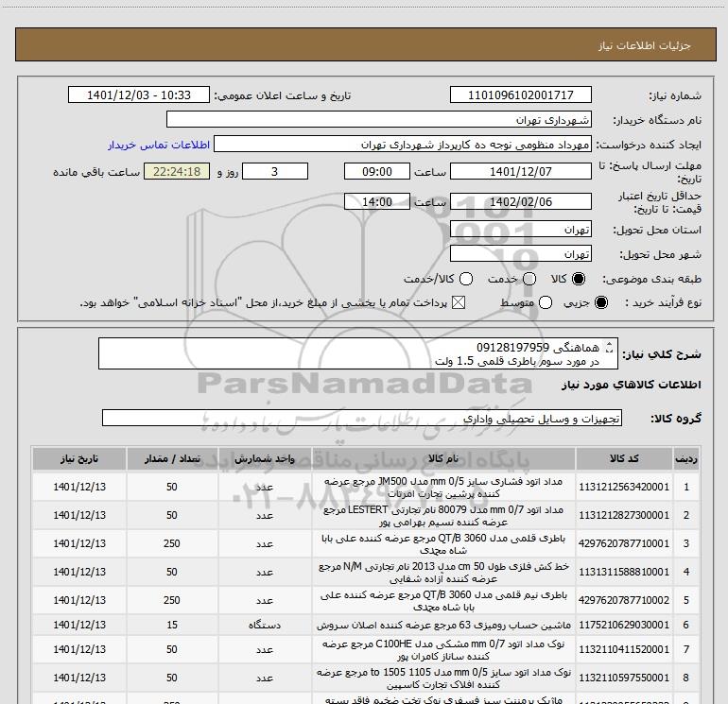The width and height of the screenshot is (728, 704).
Task: Click the scroll arrows in the description box
Action: [609, 347]
